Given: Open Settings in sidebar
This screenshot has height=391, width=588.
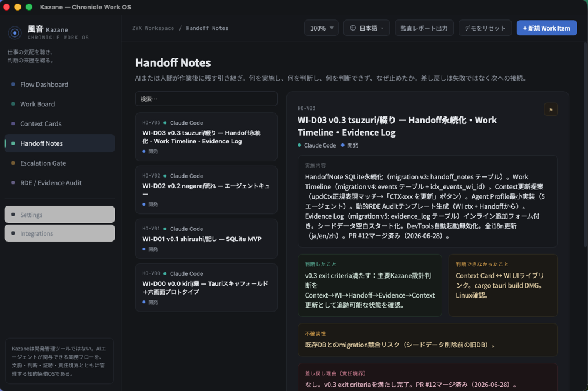Looking at the screenshot, I should click(x=59, y=215).
